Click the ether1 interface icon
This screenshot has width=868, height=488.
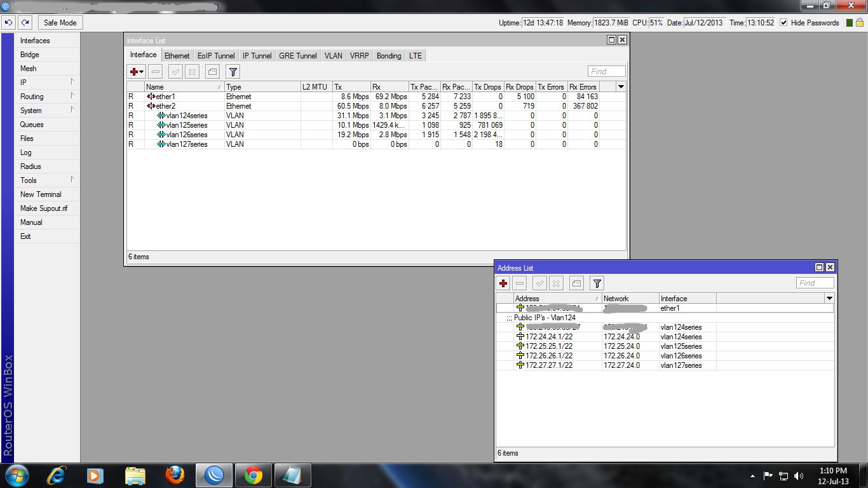pyautogui.click(x=151, y=97)
